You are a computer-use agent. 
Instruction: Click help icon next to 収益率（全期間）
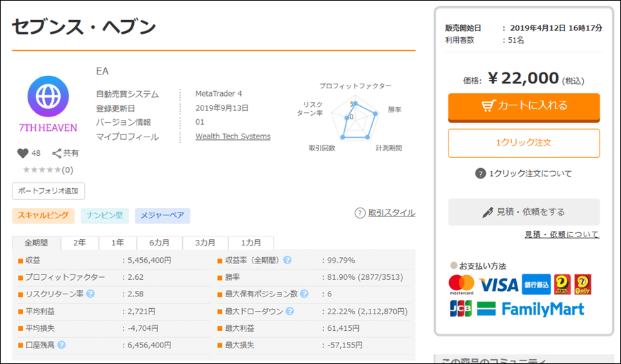[287, 261]
